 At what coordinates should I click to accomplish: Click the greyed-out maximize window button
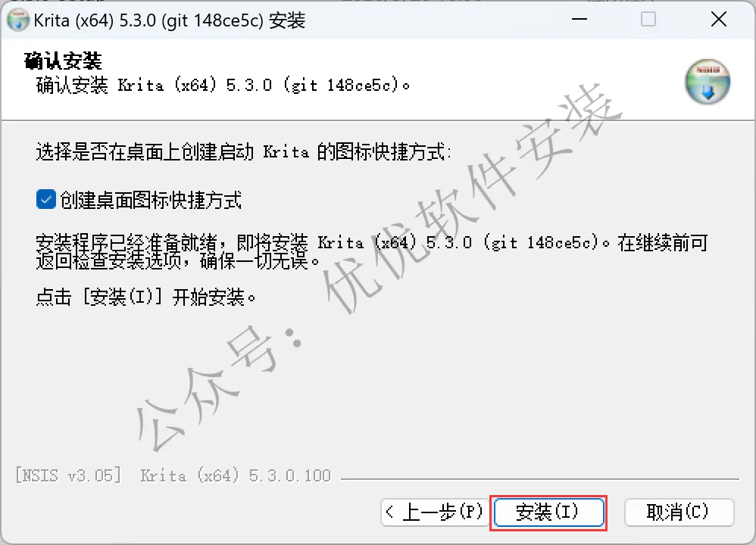point(648,19)
